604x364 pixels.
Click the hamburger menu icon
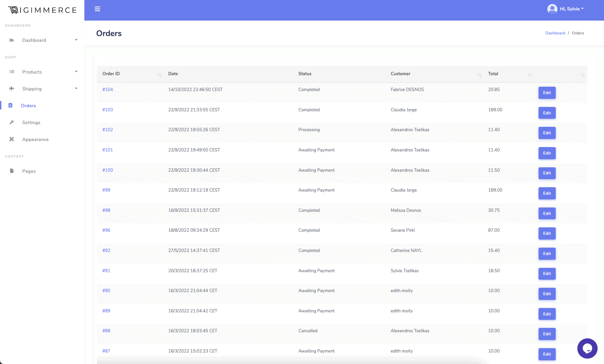pyautogui.click(x=98, y=9)
